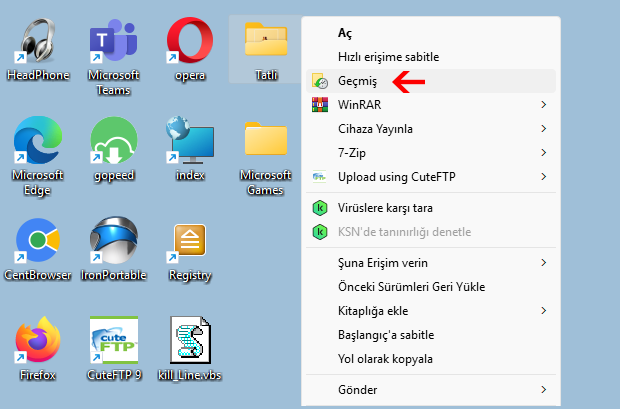The width and height of the screenshot is (620, 409).
Task: Click the Geçmiş history clock icon
Action: 320,81
